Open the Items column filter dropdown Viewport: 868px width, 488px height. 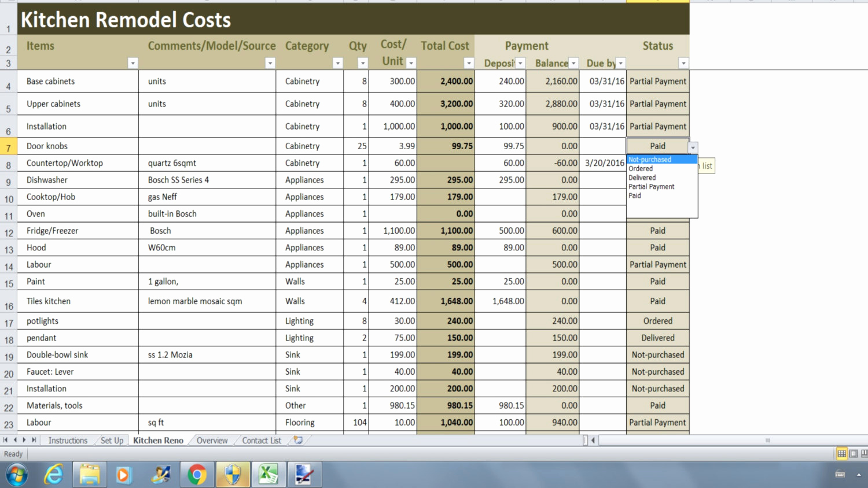pyautogui.click(x=133, y=63)
